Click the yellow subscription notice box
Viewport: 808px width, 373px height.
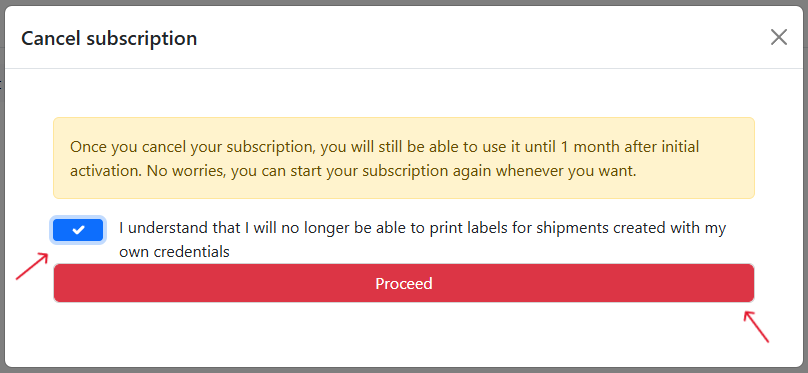pyautogui.click(x=403, y=158)
